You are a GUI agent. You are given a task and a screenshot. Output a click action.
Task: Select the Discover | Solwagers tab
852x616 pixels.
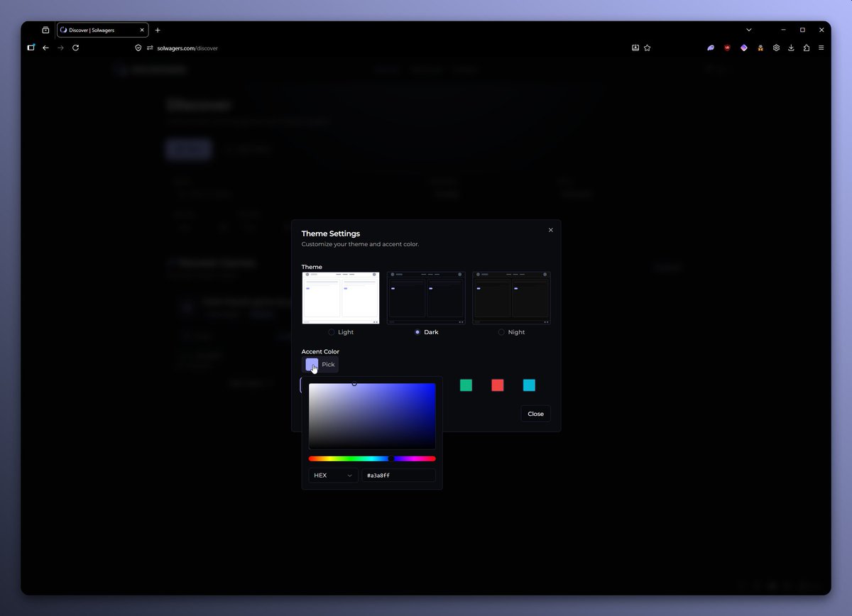pyautogui.click(x=102, y=31)
